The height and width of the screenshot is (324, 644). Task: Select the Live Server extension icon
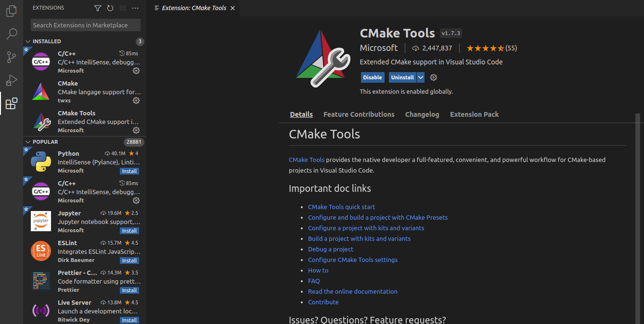click(x=41, y=311)
